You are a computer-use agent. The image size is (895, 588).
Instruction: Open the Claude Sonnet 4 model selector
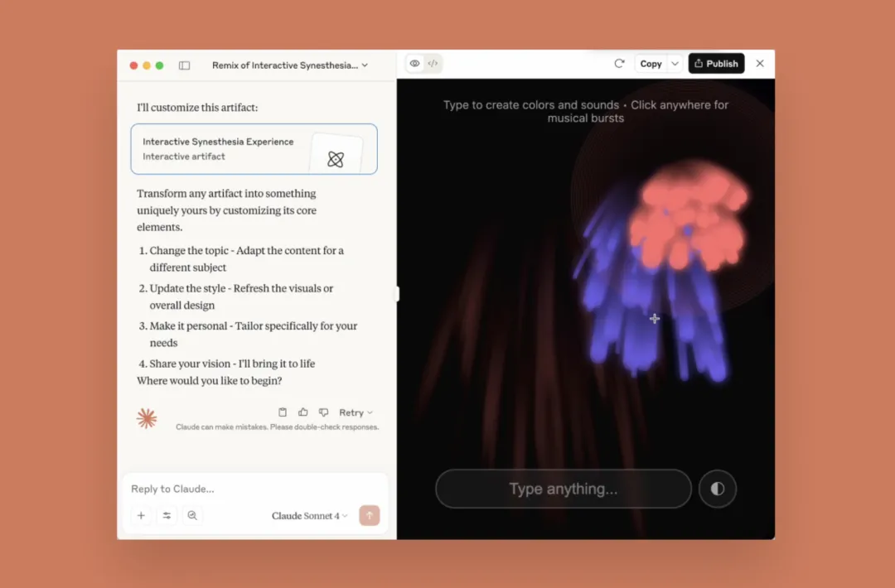[309, 516]
